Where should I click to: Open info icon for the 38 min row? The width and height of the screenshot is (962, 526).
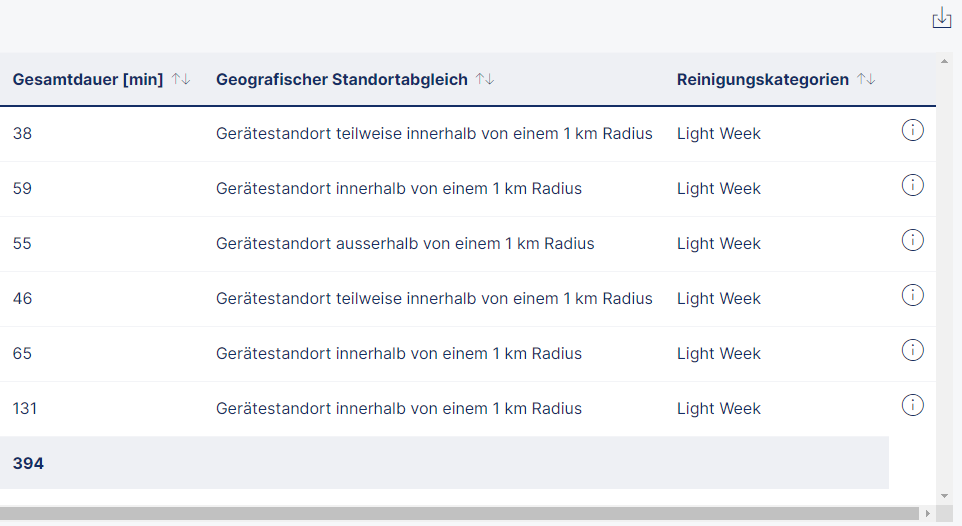coord(912,130)
